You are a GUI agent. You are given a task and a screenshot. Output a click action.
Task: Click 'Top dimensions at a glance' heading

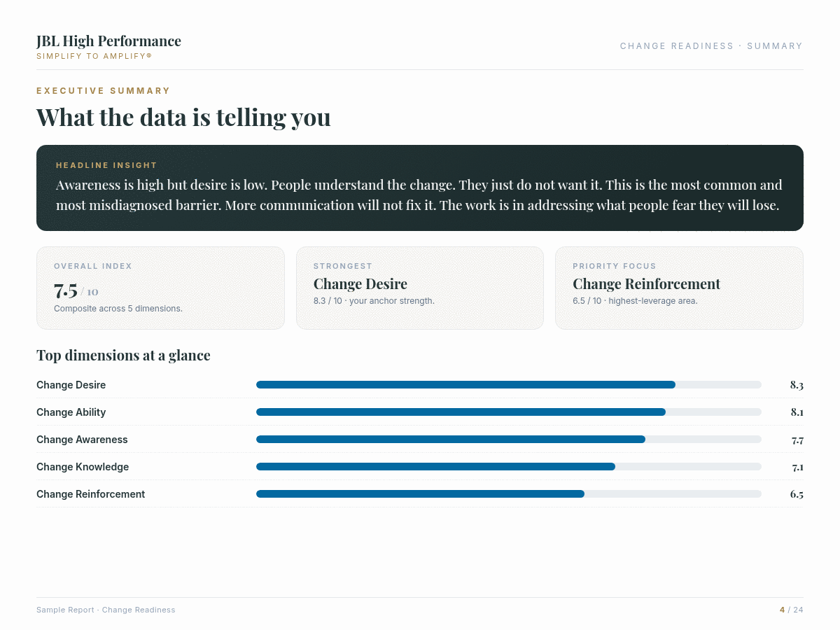coord(123,356)
